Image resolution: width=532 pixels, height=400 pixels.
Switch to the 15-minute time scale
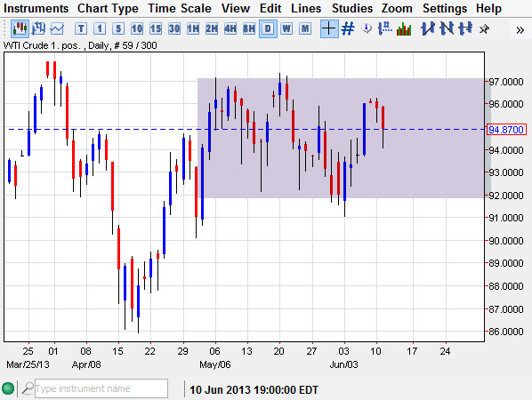coord(156,28)
